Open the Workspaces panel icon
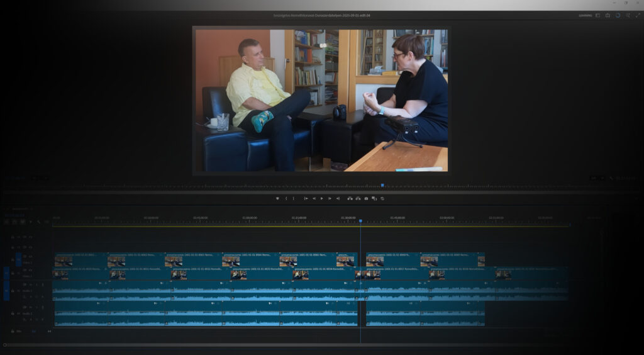The width and height of the screenshot is (644, 355). tap(597, 15)
